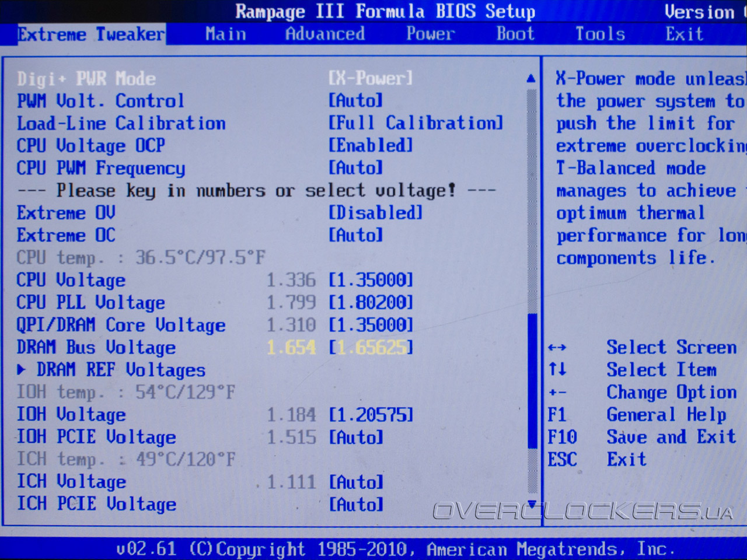Change ICH PCIE Voltage Auto value
747x560 pixels.
(x=356, y=505)
